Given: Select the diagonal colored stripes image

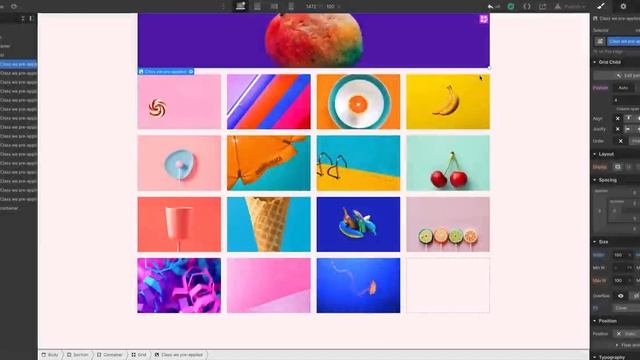Looking at the screenshot, I should 269,102.
